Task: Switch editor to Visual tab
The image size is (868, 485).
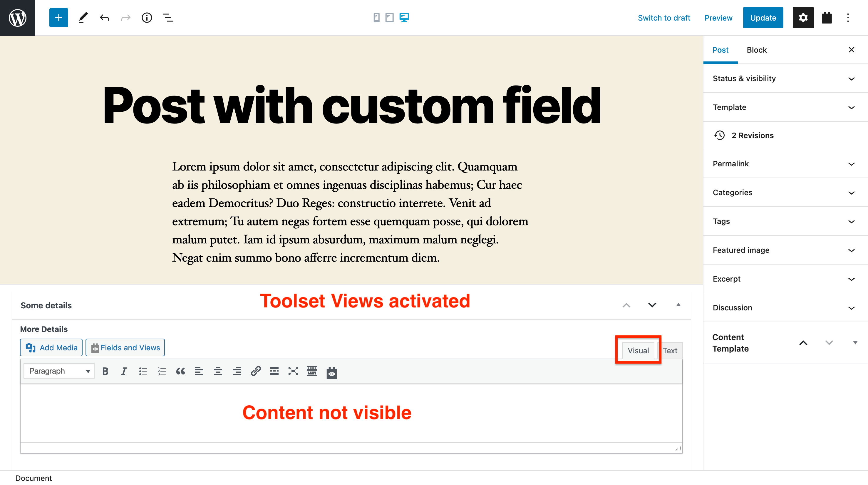Action: click(638, 350)
